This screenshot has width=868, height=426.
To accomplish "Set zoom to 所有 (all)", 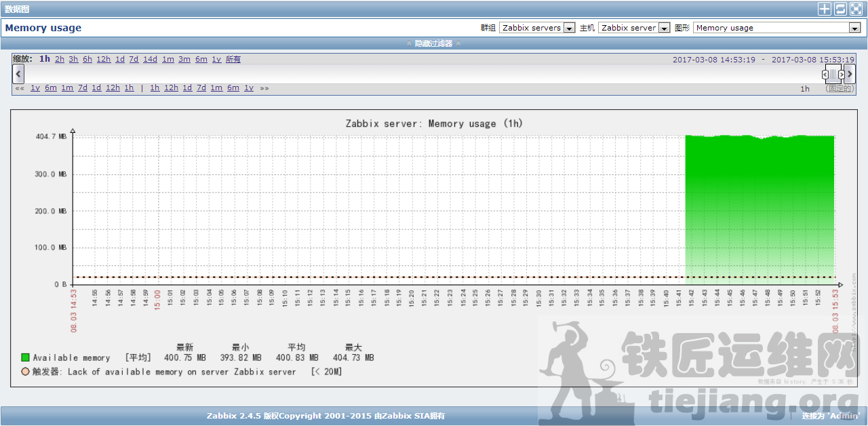I will tap(233, 59).
